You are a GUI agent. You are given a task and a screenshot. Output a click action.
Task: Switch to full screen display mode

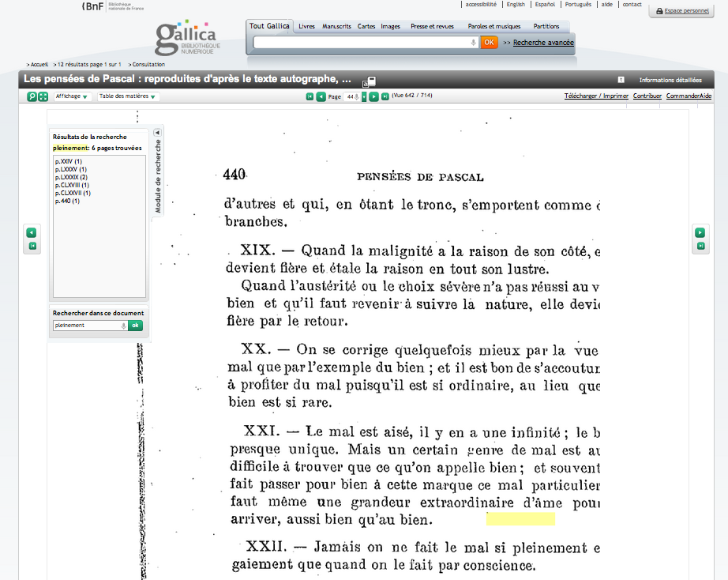pyautogui.click(x=43, y=96)
